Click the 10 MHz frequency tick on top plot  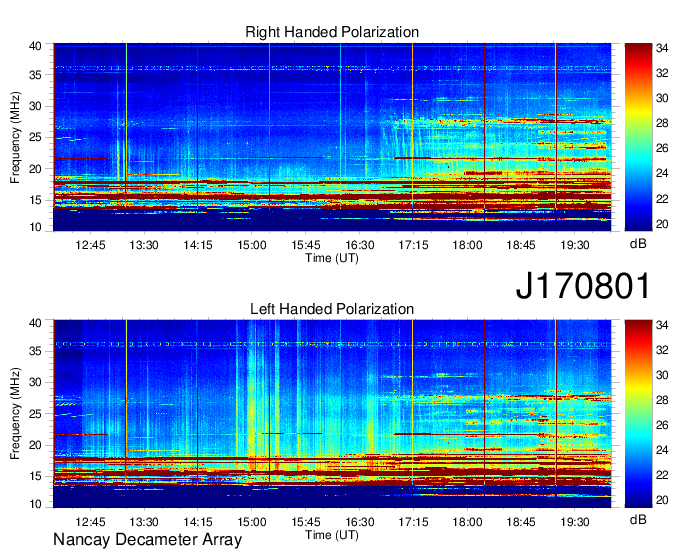pyautogui.click(x=35, y=227)
